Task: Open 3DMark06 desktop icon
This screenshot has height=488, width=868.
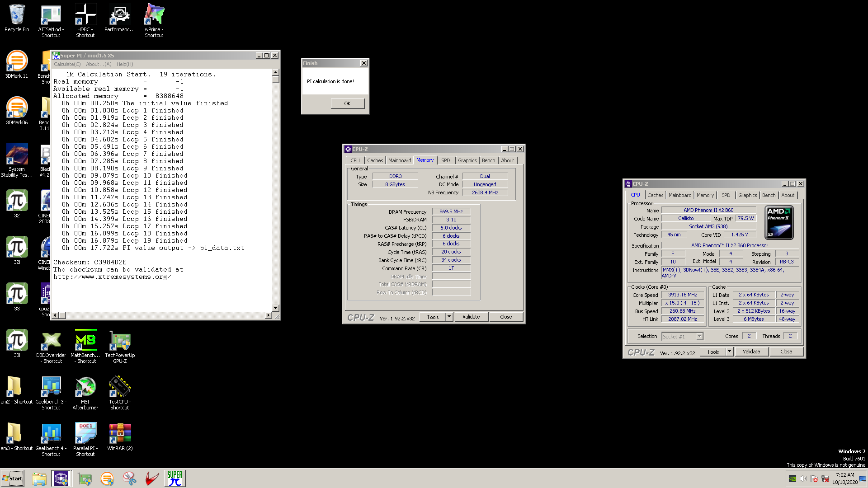Action: pos(17,111)
